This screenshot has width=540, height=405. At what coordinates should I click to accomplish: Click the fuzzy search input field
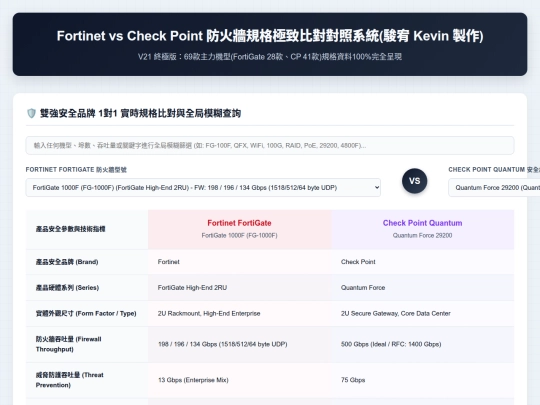tap(270, 145)
